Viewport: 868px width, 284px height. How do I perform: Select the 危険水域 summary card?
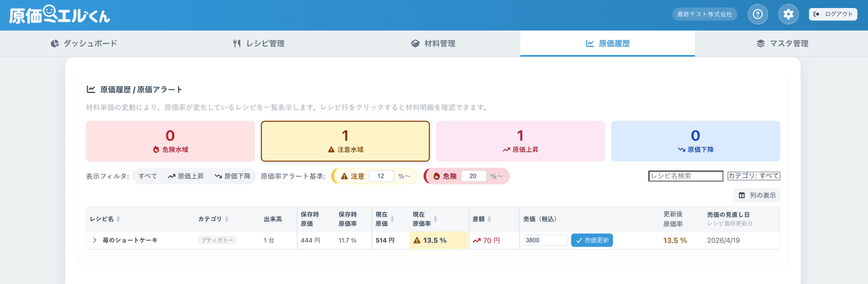click(x=170, y=141)
